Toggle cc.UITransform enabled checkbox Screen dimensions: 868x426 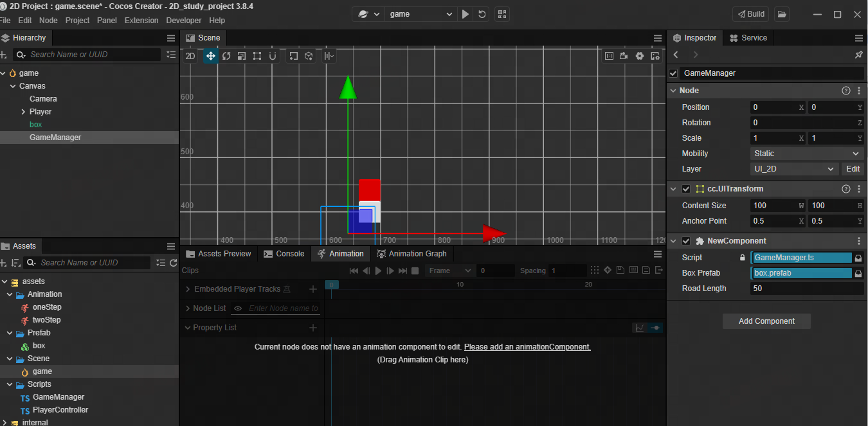686,189
